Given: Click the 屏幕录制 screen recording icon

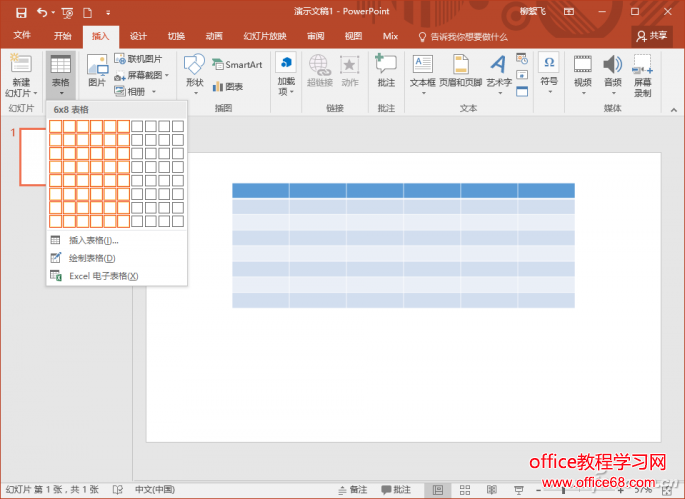Looking at the screenshot, I should pos(643,74).
